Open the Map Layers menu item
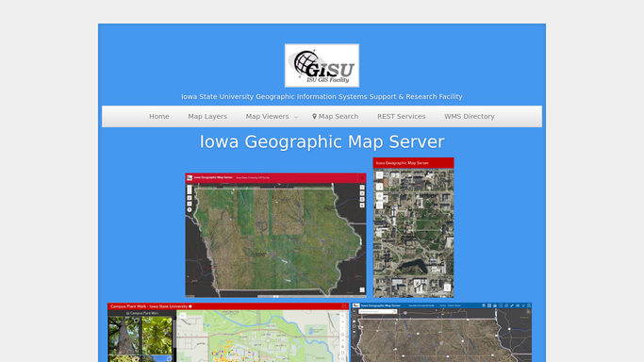 click(207, 117)
